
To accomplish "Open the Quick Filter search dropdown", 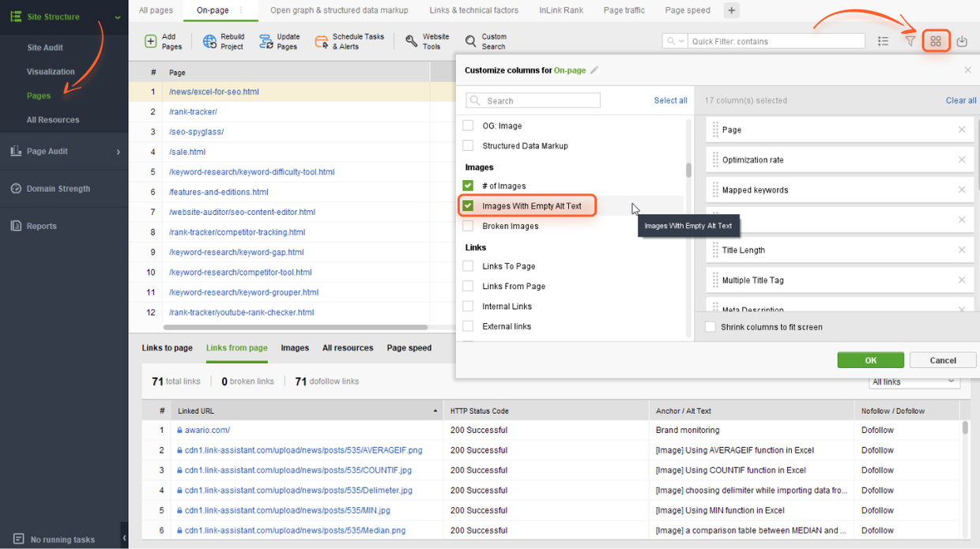I will (x=674, y=39).
